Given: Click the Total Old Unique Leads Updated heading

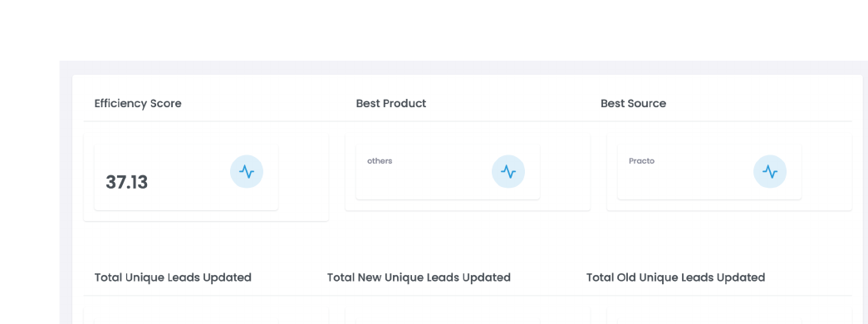Looking at the screenshot, I should 675,277.
